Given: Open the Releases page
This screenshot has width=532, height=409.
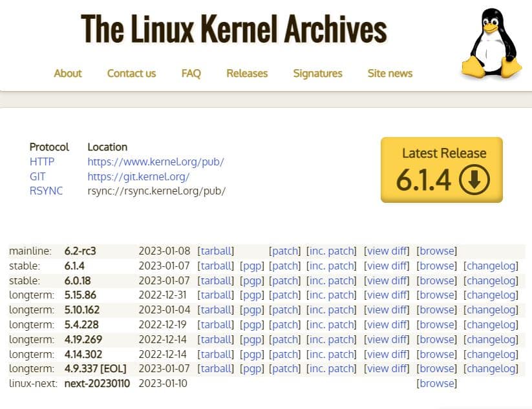Looking at the screenshot, I should (247, 73).
